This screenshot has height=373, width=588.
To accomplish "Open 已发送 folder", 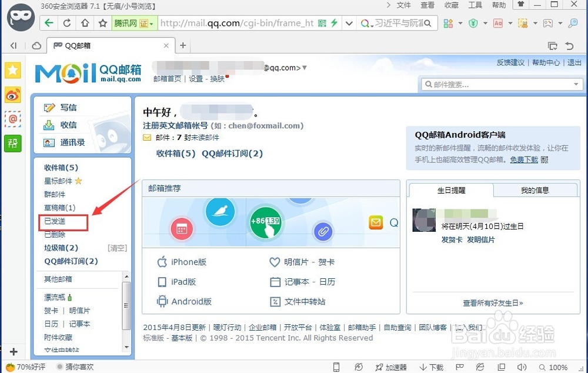I will [x=55, y=221].
